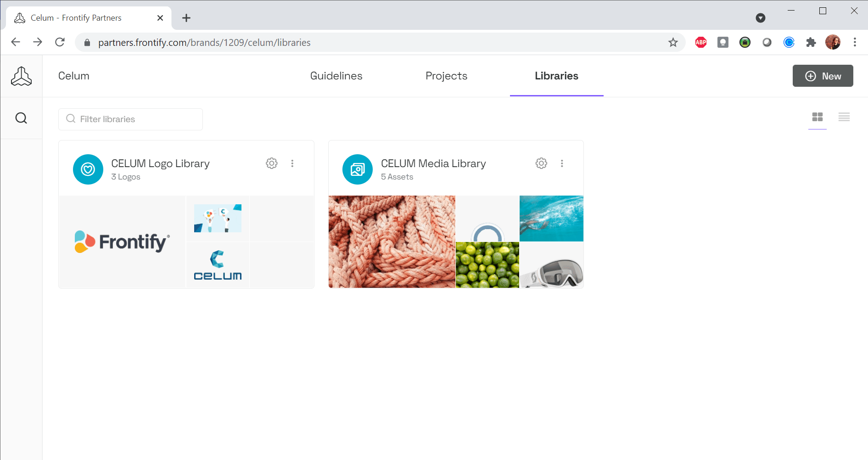Click the Filter libraries search field

pyautogui.click(x=130, y=119)
